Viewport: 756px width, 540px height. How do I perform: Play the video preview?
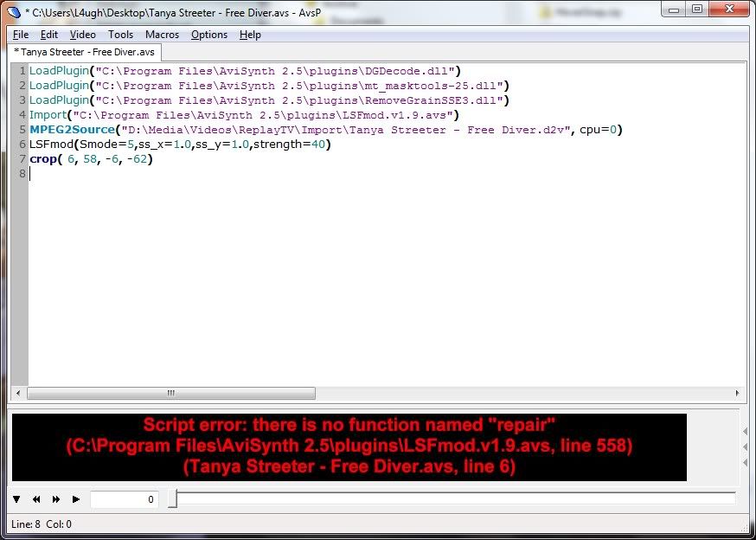click(x=76, y=499)
